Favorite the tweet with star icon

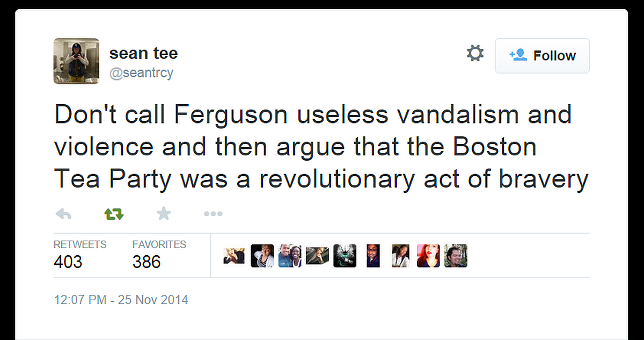click(x=164, y=214)
